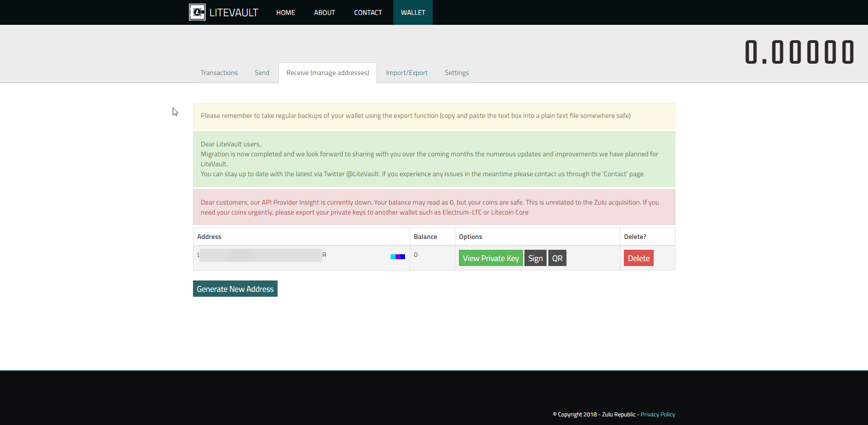
Task: Click the Sign button for the address
Action: pos(535,258)
